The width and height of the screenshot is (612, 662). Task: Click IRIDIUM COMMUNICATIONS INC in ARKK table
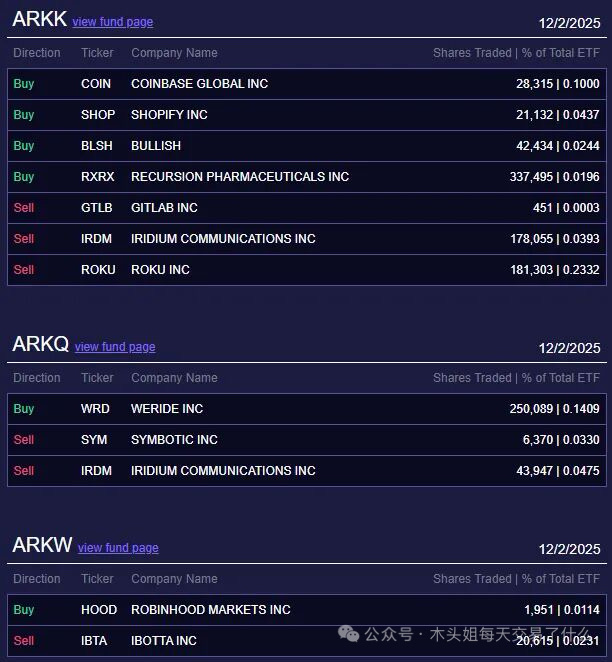[x=223, y=239]
